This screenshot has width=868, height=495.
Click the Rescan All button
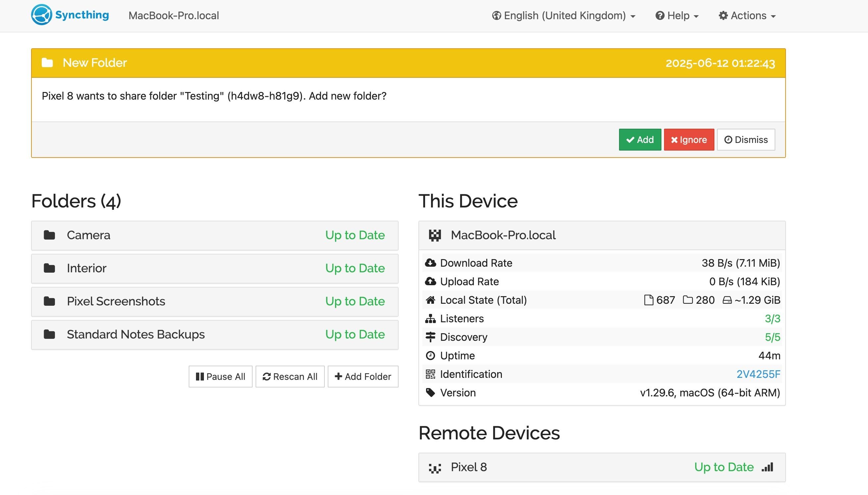coord(290,376)
